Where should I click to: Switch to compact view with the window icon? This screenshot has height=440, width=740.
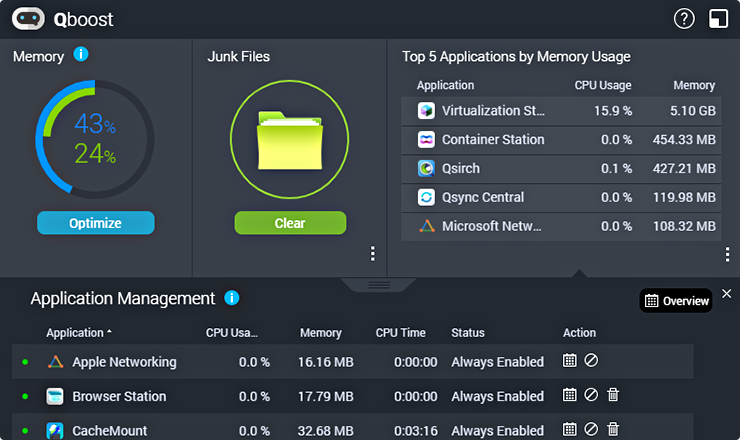pyautogui.click(x=718, y=19)
